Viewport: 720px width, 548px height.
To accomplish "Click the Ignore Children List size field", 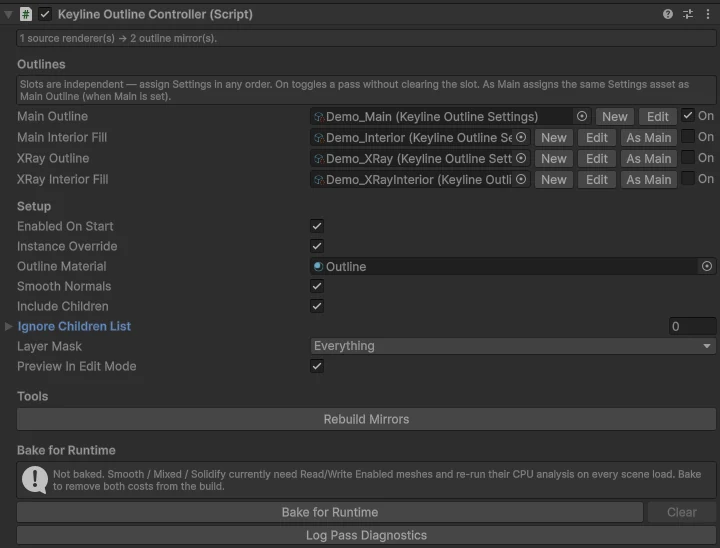I will [x=692, y=326].
